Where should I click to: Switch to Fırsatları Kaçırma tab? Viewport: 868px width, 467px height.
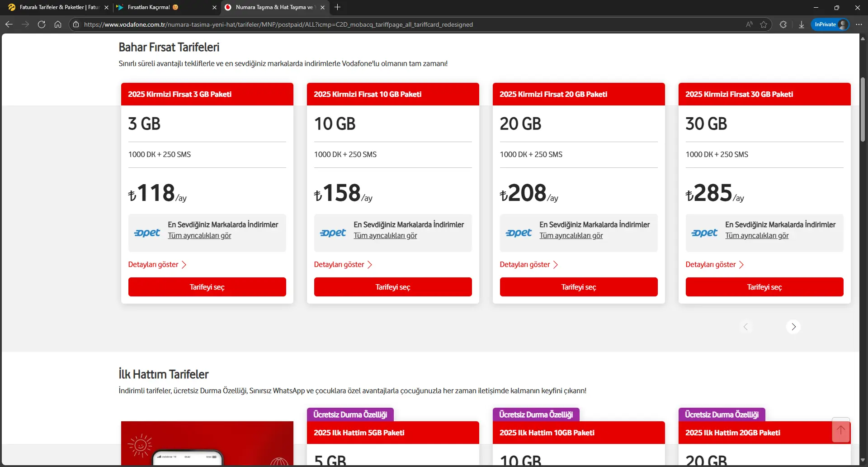pyautogui.click(x=166, y=7)
